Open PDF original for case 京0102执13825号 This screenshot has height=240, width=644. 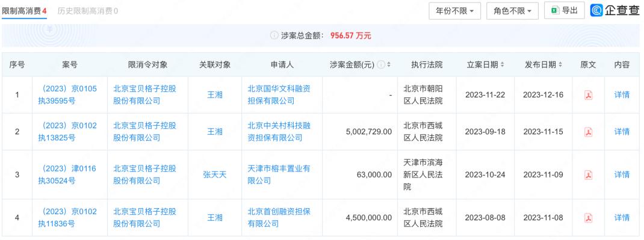[589, 132]
